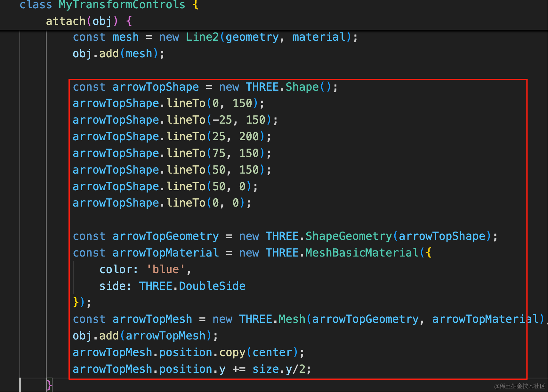Click the line declaring arrowTopMaterial with MeshBasicMaterial
This screenshot has width=548, height=392.
point(252,253)
